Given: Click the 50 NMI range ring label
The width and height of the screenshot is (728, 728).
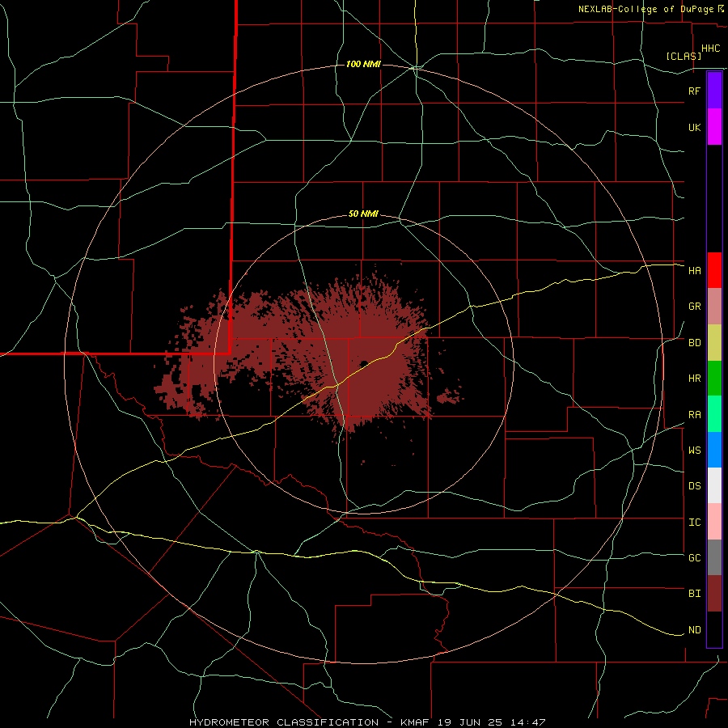Looking at the screenshot, I should [x=363, y=214].
